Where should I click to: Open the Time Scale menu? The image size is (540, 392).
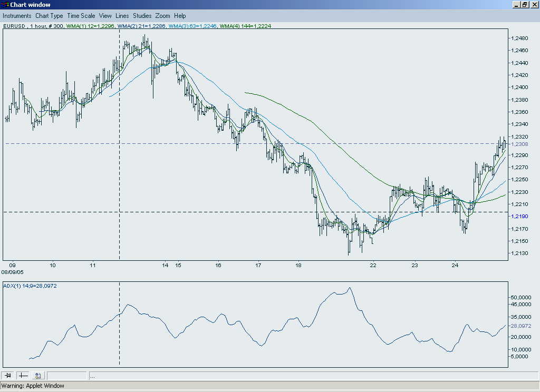click(x=81, y=16)
